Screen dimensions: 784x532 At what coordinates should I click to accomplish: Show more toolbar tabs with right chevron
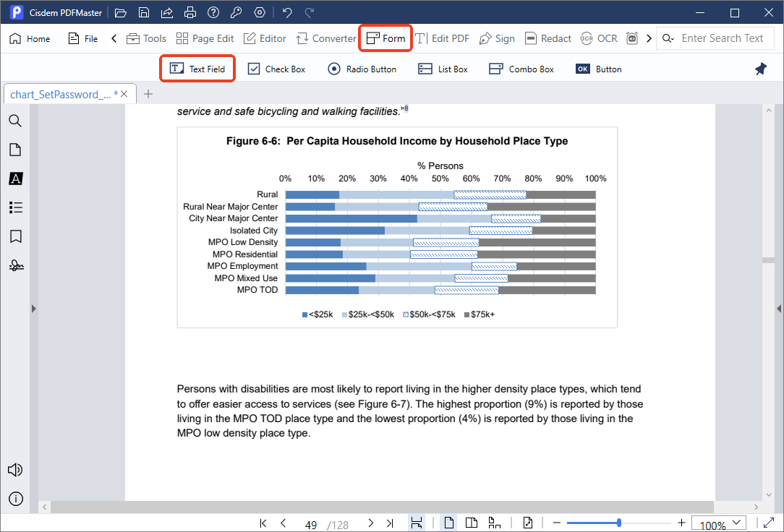pyautogui.click(x=649, y=38)
